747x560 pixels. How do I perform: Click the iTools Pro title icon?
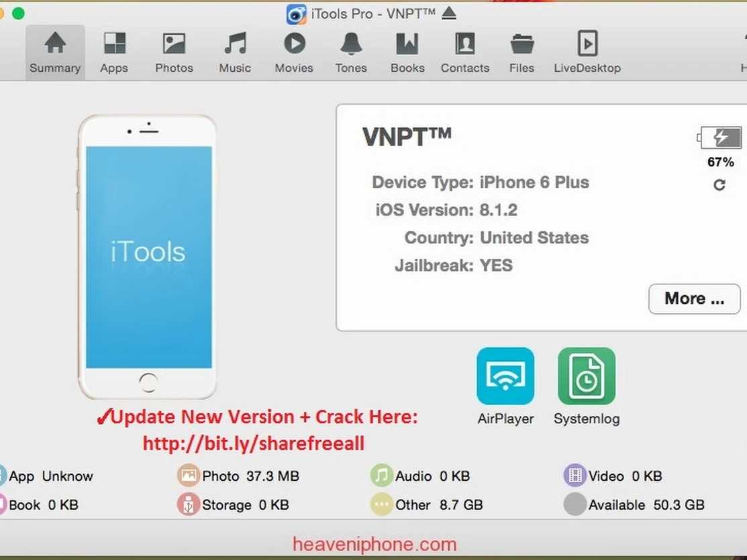pos(296,14)
